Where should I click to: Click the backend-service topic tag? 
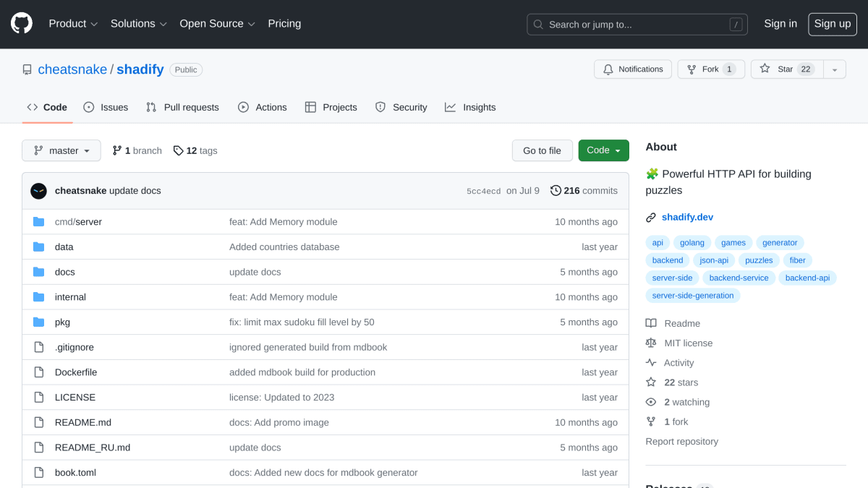coord(739,278)
